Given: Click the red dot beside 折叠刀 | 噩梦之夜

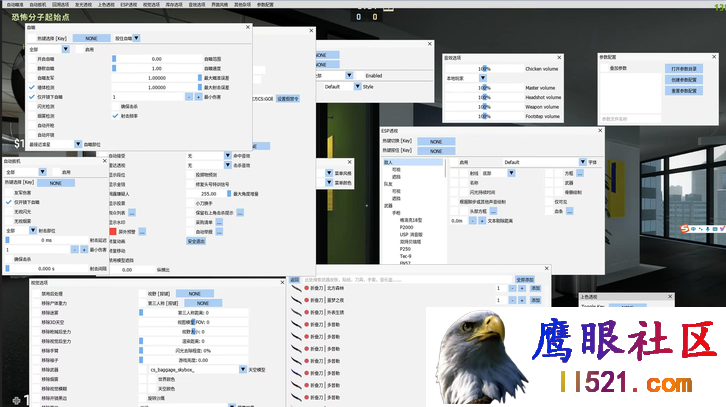Looking at the screenshot, I should click(306, 300).
